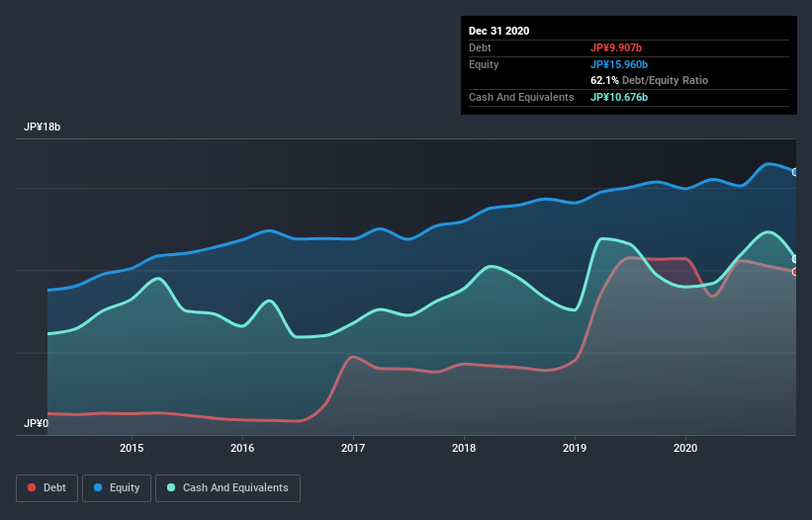Select the blue Equity endpoint marker
812x520 pixels.
point(795,172)
